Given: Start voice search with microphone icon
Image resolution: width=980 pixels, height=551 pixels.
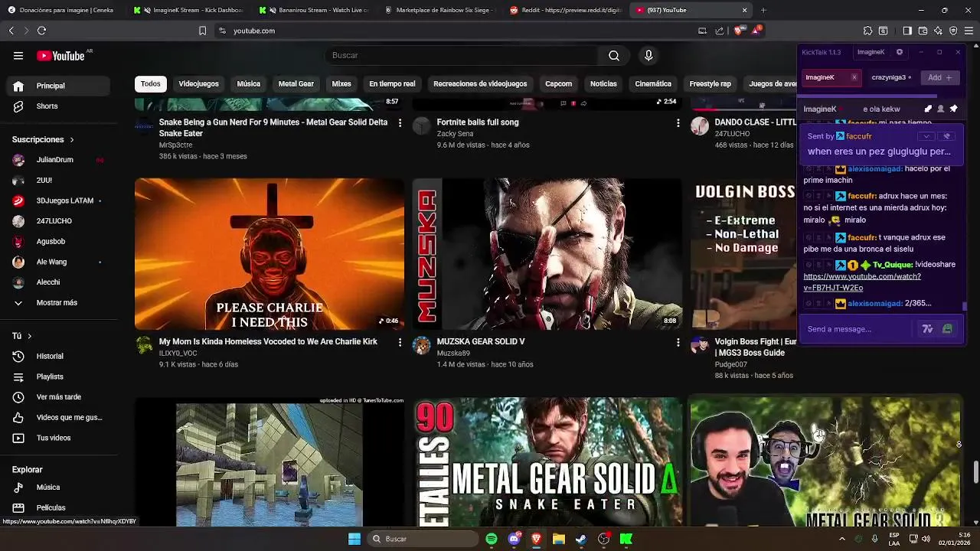Looking at the screenshot, I should tap(648, 55).
